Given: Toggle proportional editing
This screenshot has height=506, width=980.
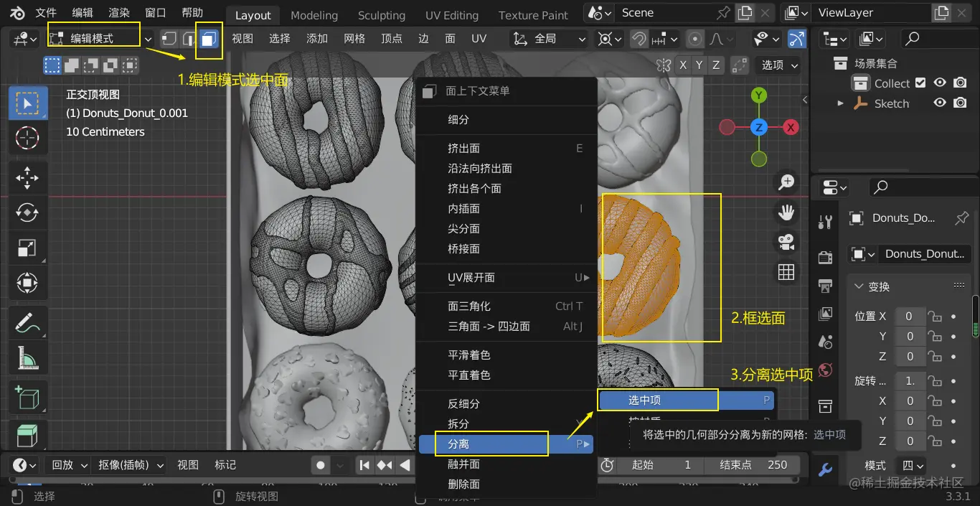Looking at the screenshot, I should coord(694,39).
